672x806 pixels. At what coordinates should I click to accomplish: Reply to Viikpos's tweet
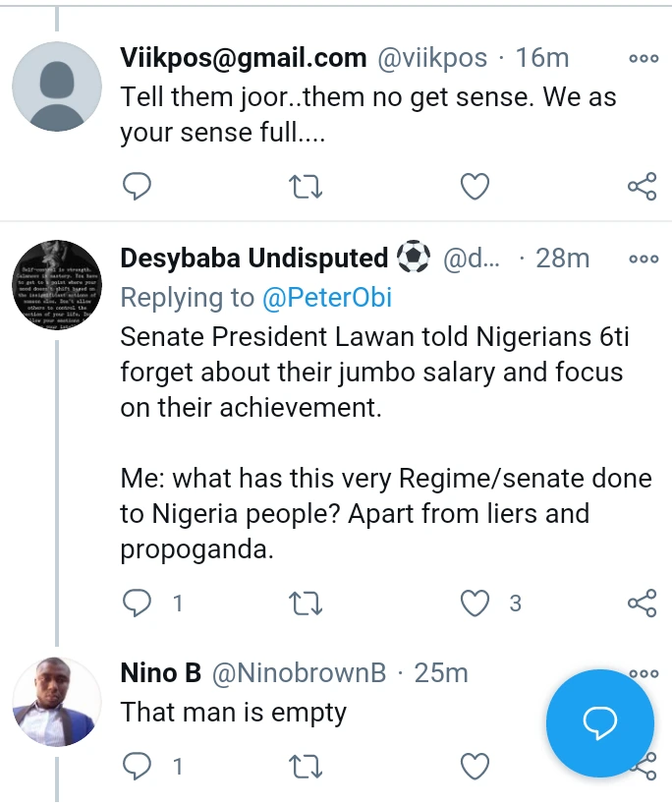click(137, 186)
